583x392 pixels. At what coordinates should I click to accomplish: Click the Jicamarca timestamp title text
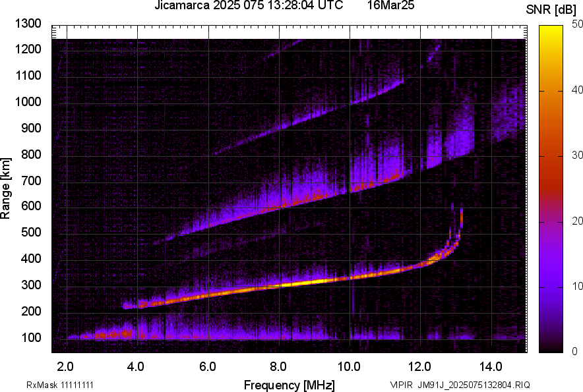[x=248, y=6]
